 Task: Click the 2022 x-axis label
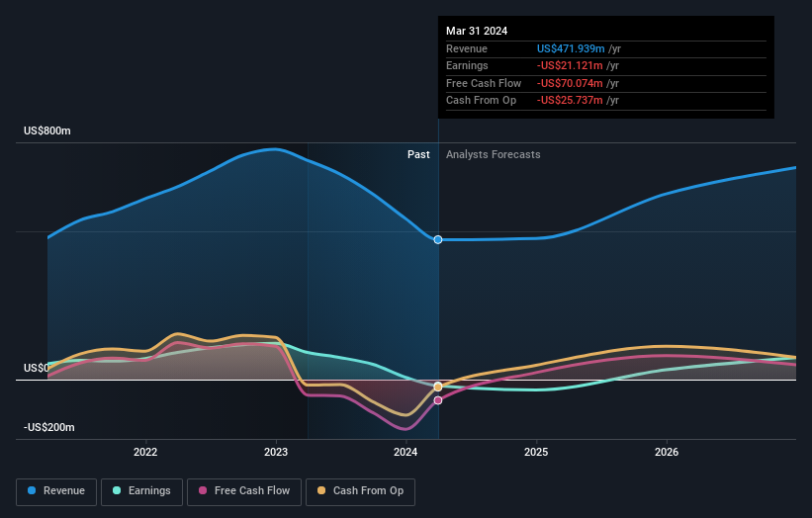(x=145, y=453)
